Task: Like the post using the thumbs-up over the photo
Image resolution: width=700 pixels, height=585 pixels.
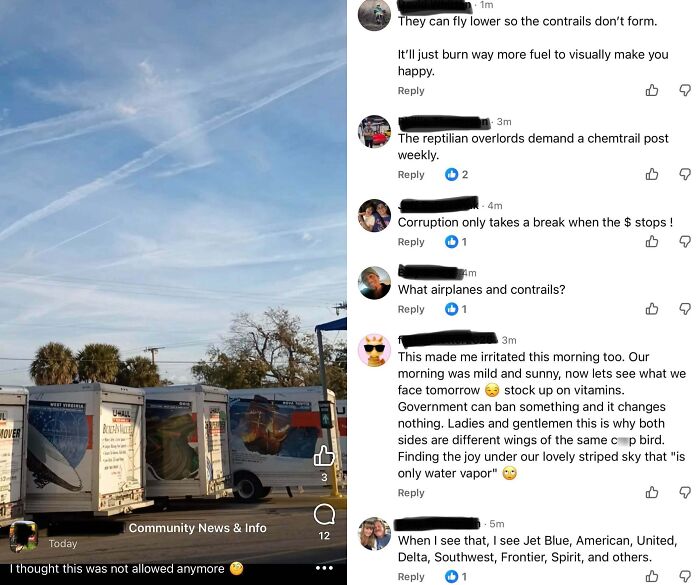Action: click(324, 456)
